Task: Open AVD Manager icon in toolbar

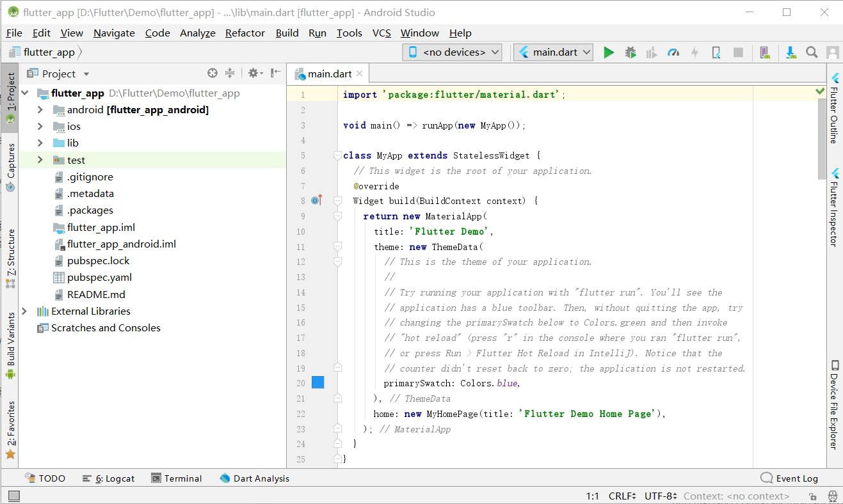Action: pos(765,52)
